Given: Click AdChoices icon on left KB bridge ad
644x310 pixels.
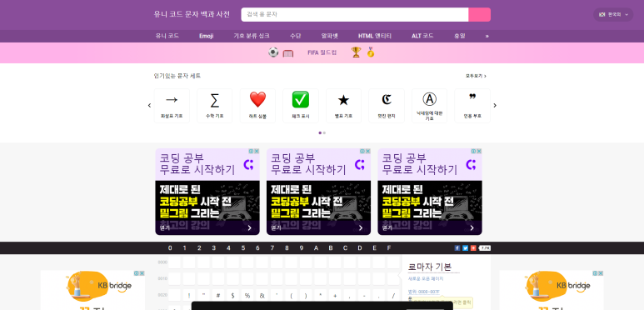Looking at the screenshot, I should tap(137, 273).
